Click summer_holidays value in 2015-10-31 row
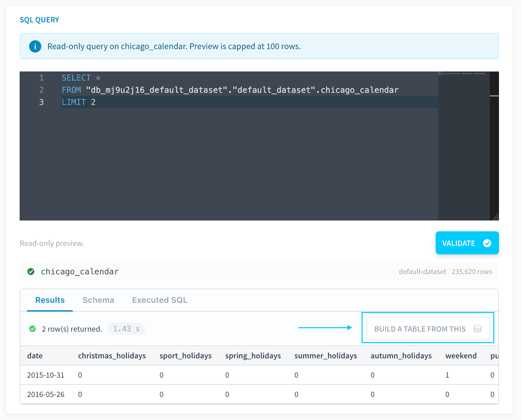Image resolution: width=522 pixels, height=420 pixels. [x=297, y=375]
